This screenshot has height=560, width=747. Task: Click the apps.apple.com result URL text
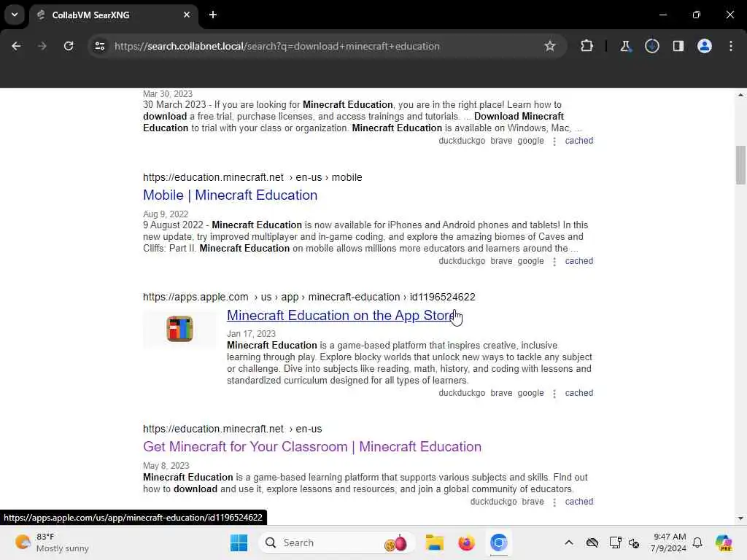(x=309, y=297)
